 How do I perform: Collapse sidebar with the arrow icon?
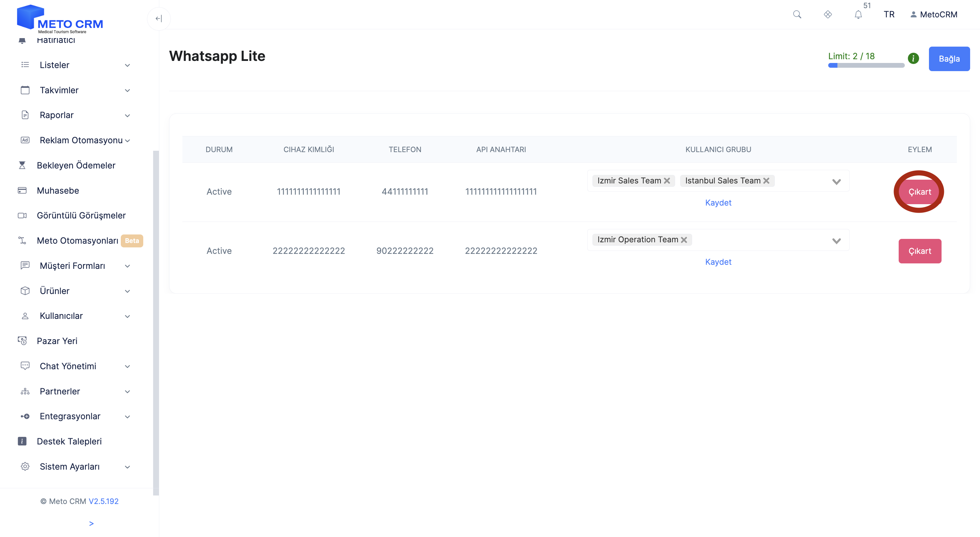pyautogui.click(x=159, y=18)
